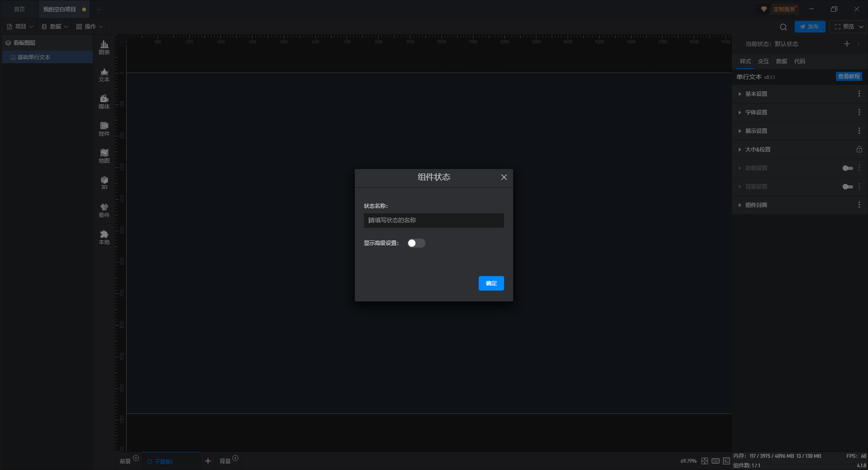The image size is (868, 470).
Task: Switch to the 代码 tab
Action: point(799,61)
